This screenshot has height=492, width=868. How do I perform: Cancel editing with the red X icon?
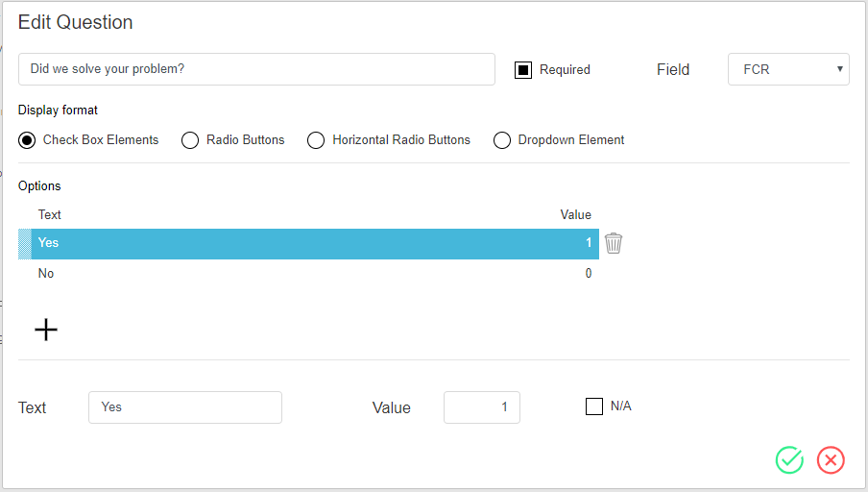pos(831,460)
